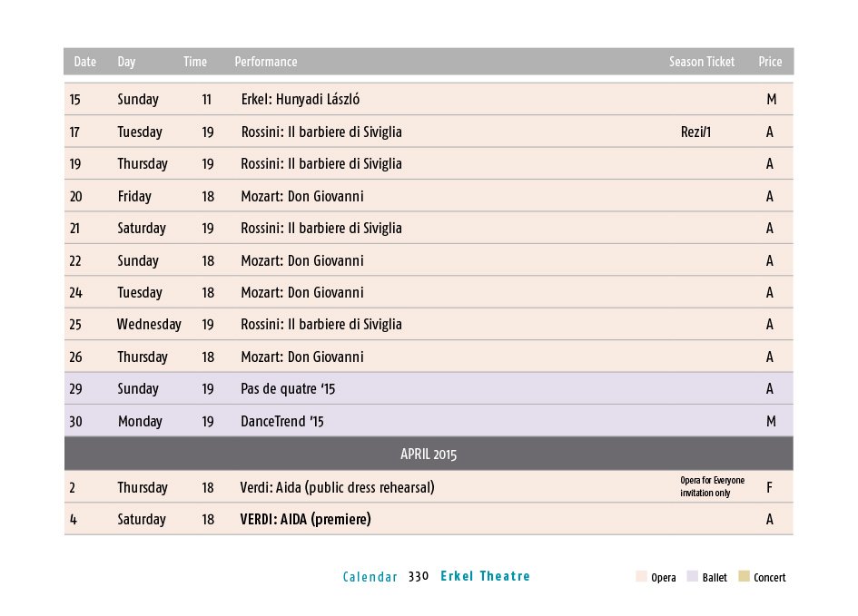
Task: Click price code F for Aida rehearsal
Action: [x=769, y=487]
